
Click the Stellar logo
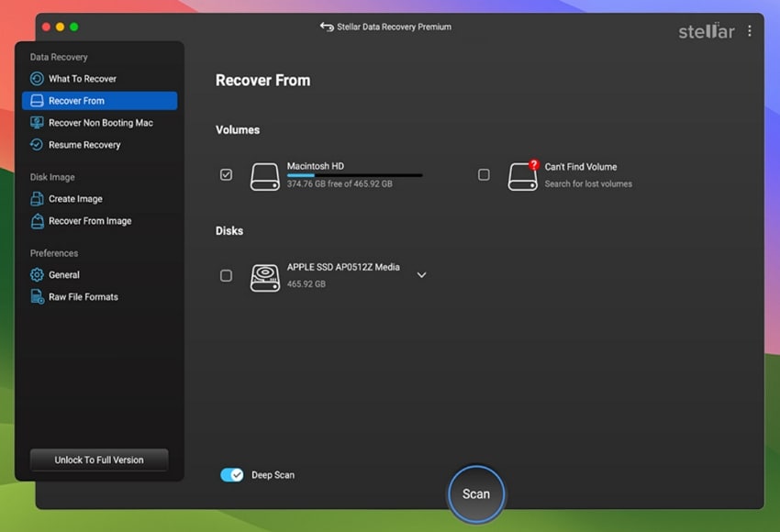coord(707,30)
